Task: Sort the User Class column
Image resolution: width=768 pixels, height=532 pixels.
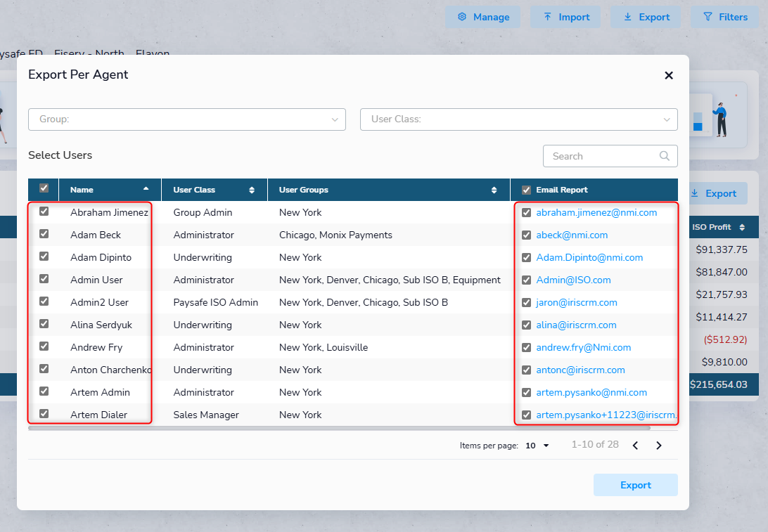Action: pos(252,190)
